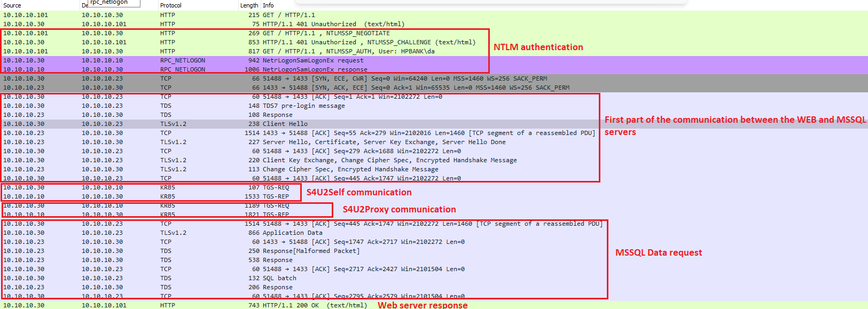
Task: Select the first GET / HTTP/1.1 packet
Action: click(288, 15)
